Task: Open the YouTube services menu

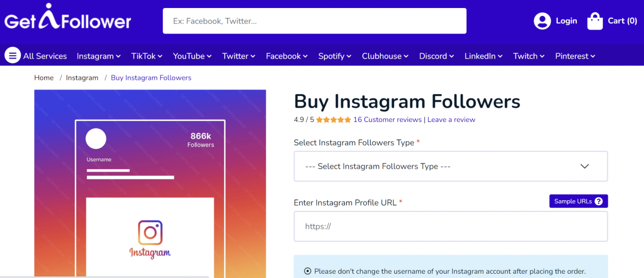Action: [x=192, y=56]
